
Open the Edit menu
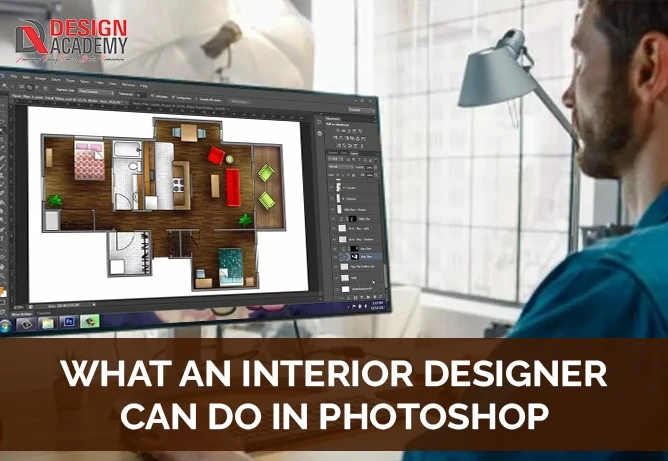(x=26, y=77)
